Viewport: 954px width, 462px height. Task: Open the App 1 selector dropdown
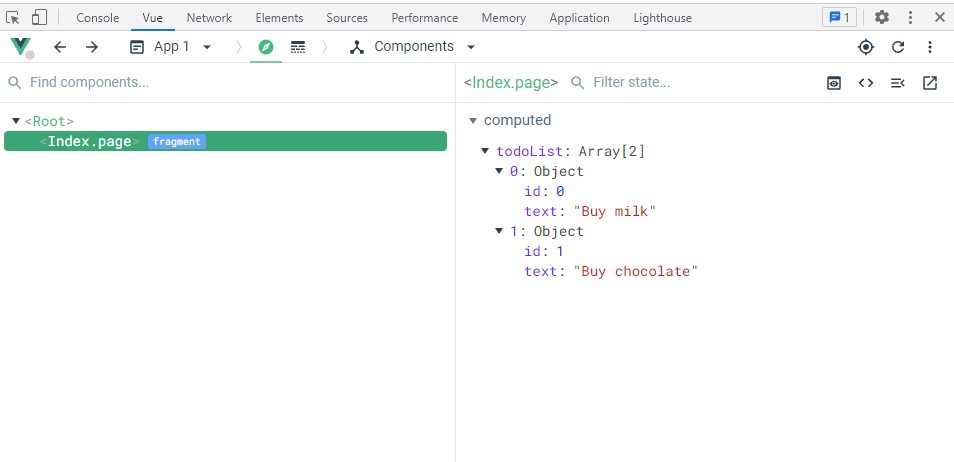point(171,47)
